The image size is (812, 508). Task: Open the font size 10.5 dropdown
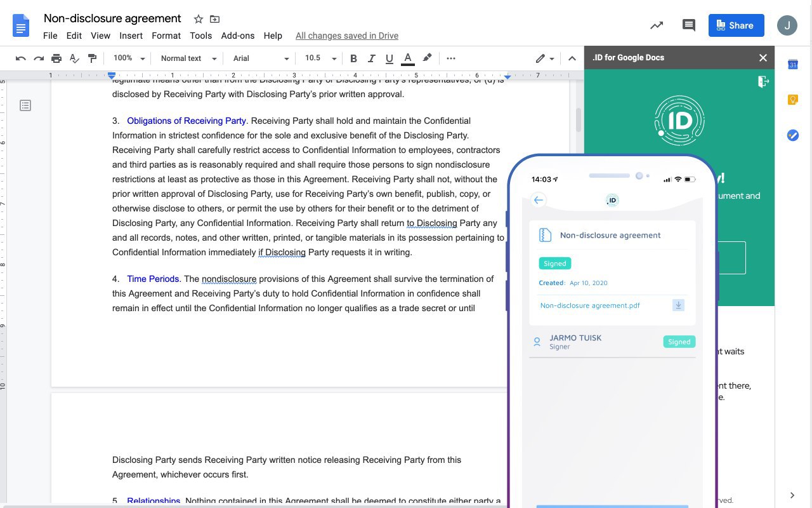[320, 58]
